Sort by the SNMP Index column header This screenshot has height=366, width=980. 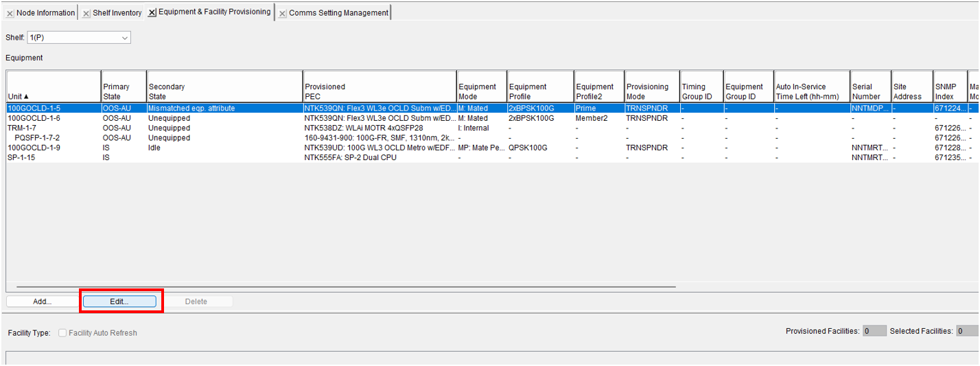tap(950, 87)
